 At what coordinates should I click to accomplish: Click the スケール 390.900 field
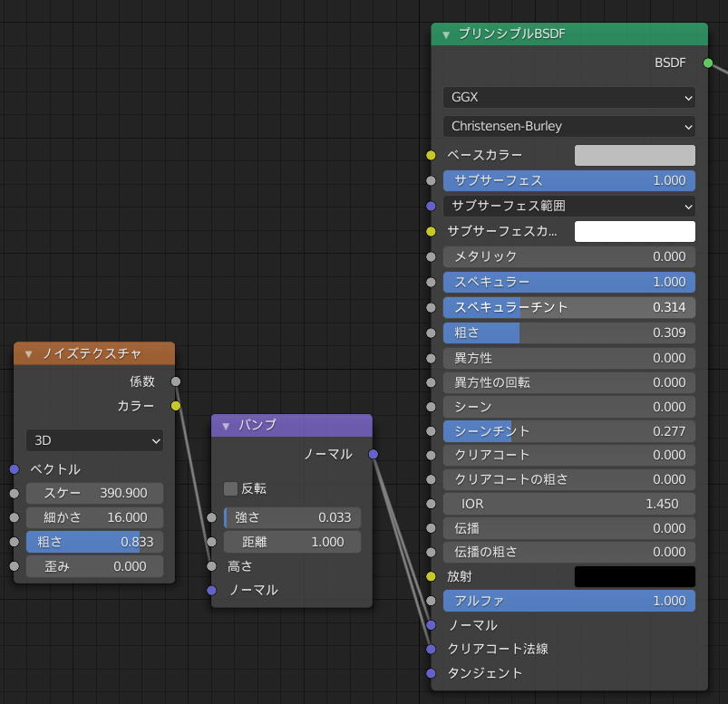click(94, 493)
